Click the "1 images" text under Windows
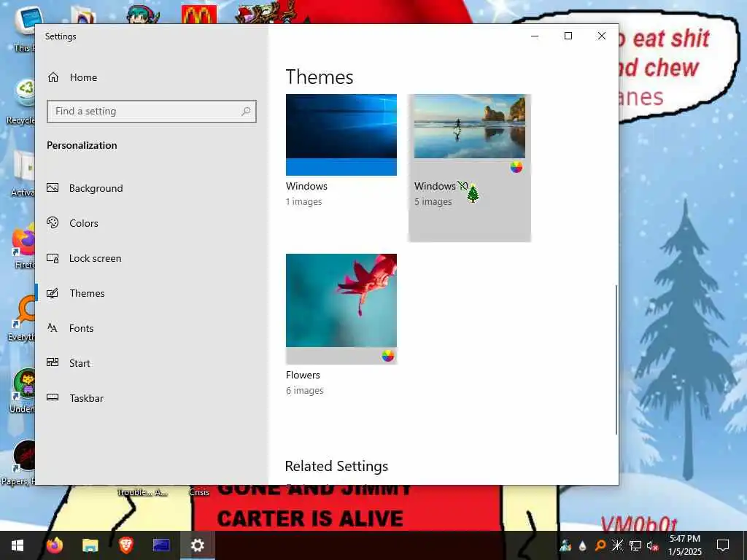Screen dimensions: 747x560 (304, 201)
